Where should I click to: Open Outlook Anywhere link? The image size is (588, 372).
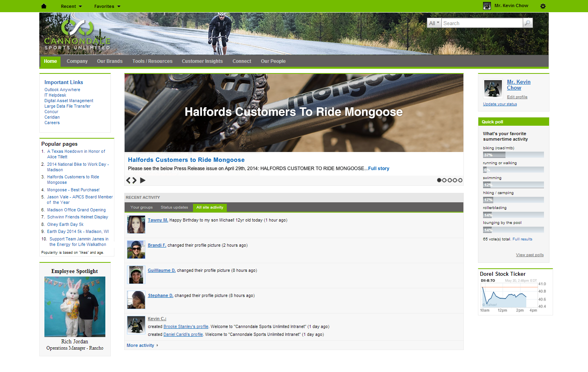(x=62, y=90)
